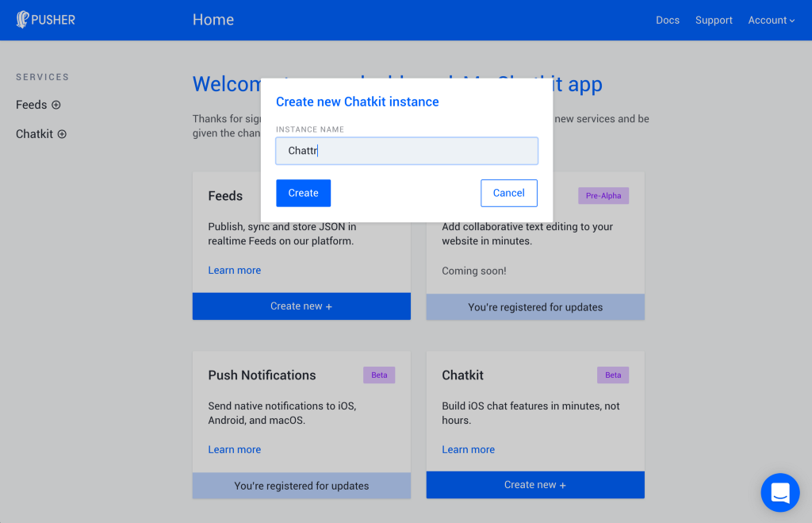812x523 pixels.
Task: Expand the Account dropdown menu
Action: pyautogui.click(x=771, y=20)
